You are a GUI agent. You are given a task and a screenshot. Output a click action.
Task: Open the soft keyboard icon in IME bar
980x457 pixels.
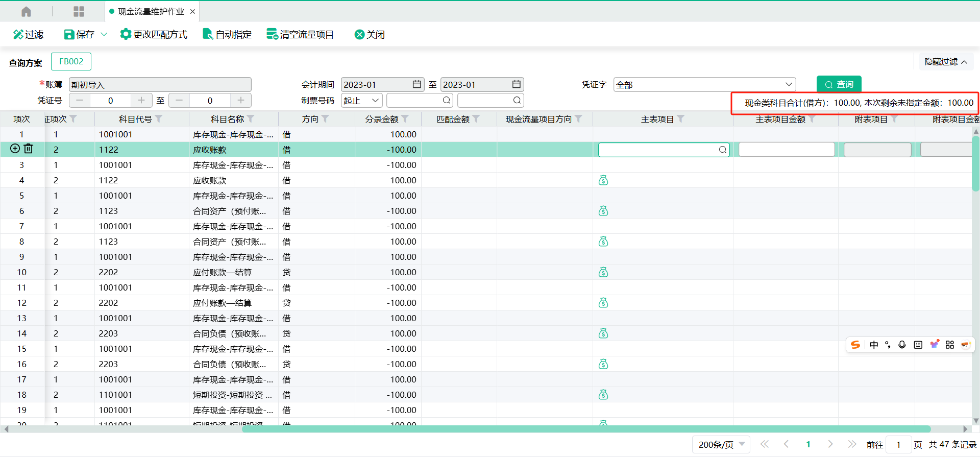[918, 345]
